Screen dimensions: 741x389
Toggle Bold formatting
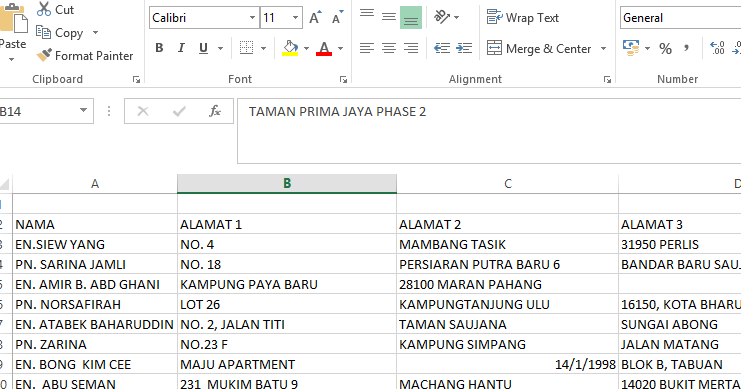(159, 48)
